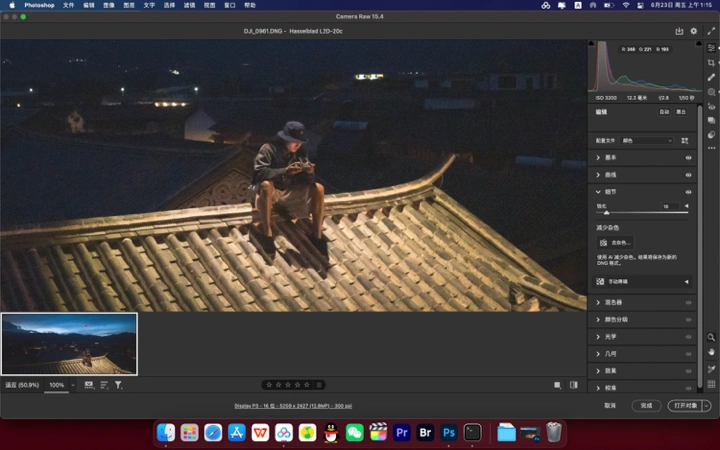Viewport: 720px width, 450px height.
Task: Open the filmstrip filter funnel icon
Action: 118,385
